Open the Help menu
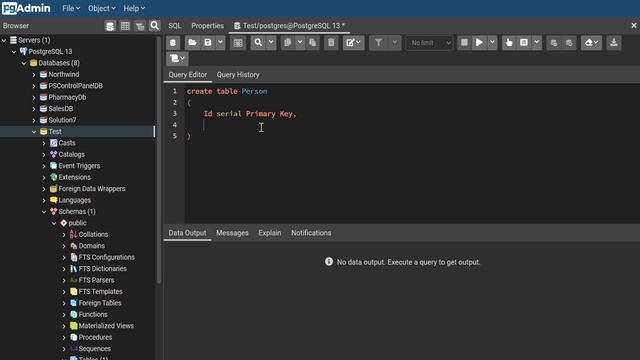This screenshot has height=360, width=640. pos(134,8)
